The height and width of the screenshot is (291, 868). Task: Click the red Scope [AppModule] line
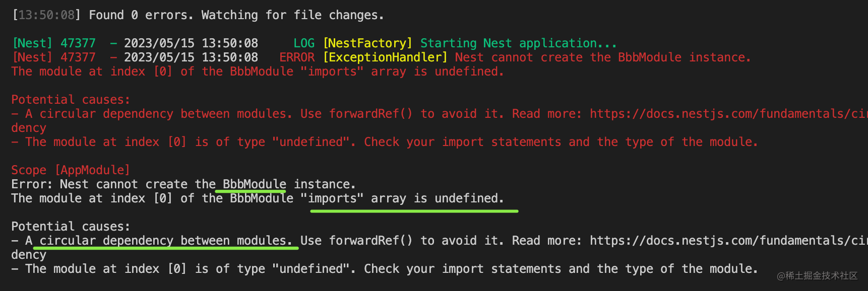(71, 170)
